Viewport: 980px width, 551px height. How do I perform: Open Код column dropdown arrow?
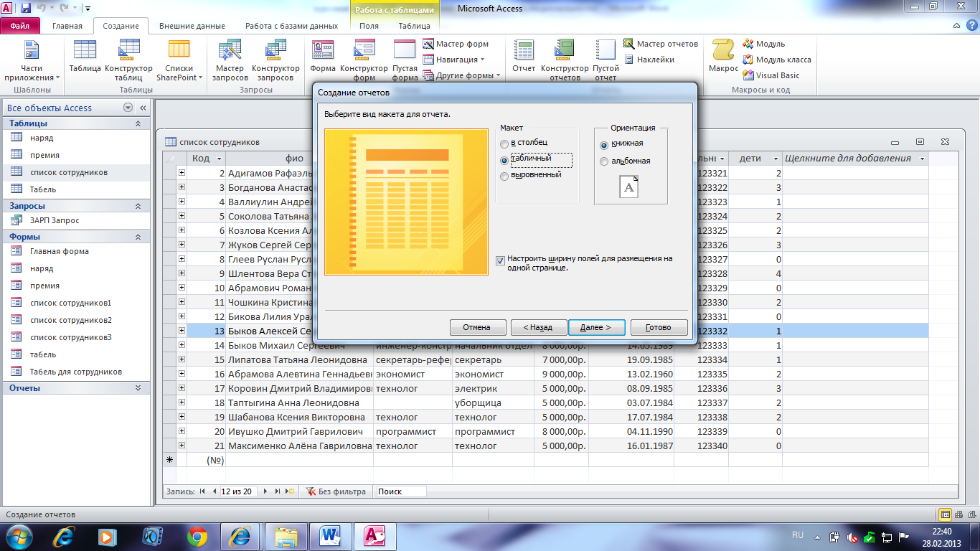click(220, 159)
